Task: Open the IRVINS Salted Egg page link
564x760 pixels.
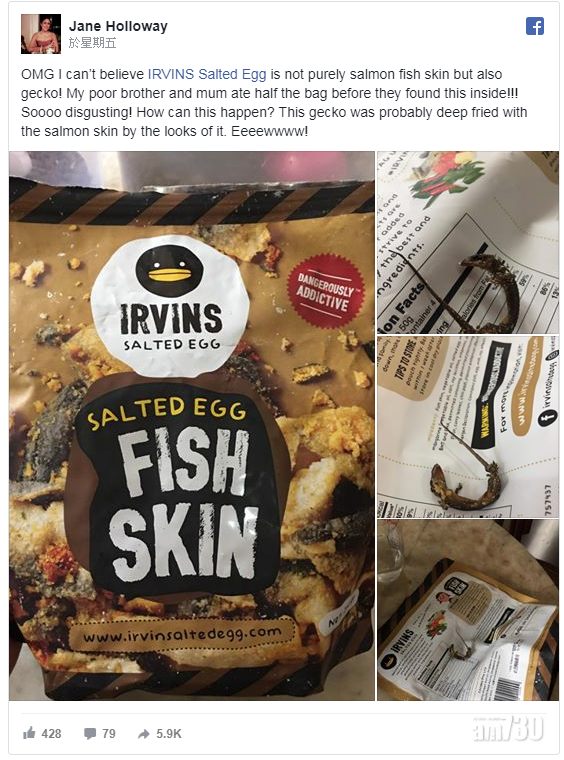Action: click(207, 74)
